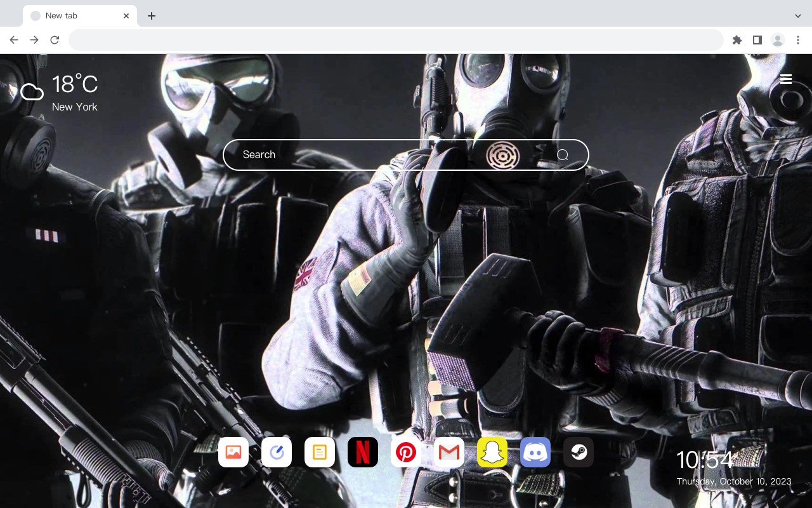The height and width of the screenshot is (508, 812).
Task: Select the New tab tab
Action: coord(80,16)
